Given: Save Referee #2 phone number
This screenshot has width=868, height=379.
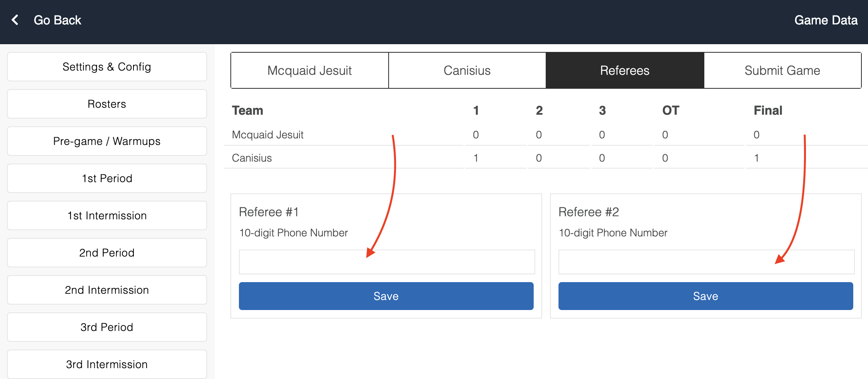Looking at the screenshot, I should pos(705,296).
